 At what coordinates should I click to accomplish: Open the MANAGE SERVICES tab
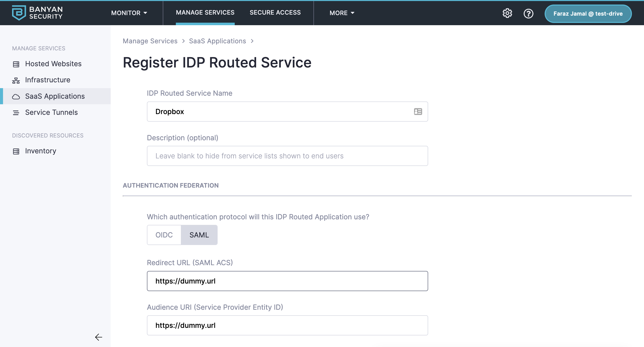[205, 13]
